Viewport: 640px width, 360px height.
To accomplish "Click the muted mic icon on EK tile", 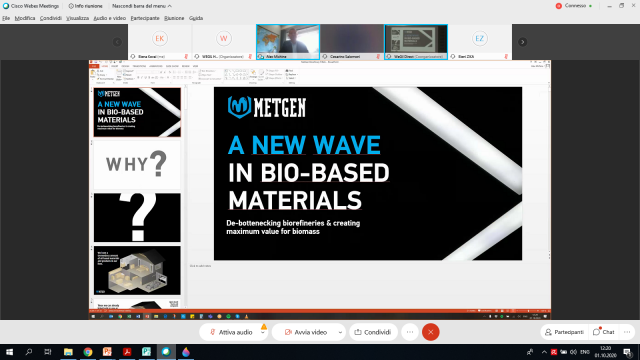I will (x=186, y=56).
